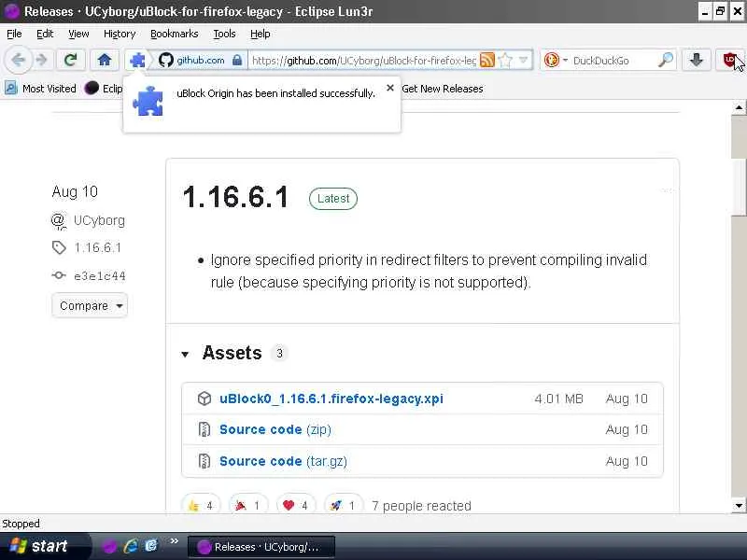
Task: Launch Eclipse browser from the quick launch
Action: click(109, 546)
